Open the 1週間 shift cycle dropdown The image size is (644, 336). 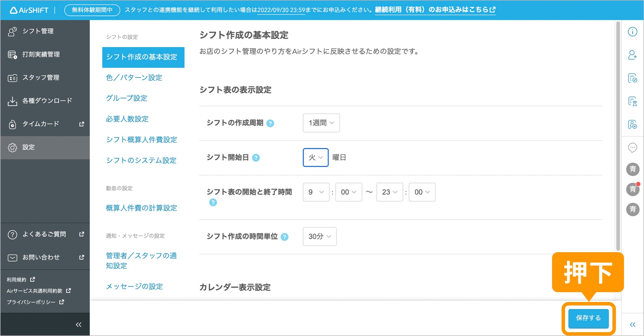click(320, 123)
